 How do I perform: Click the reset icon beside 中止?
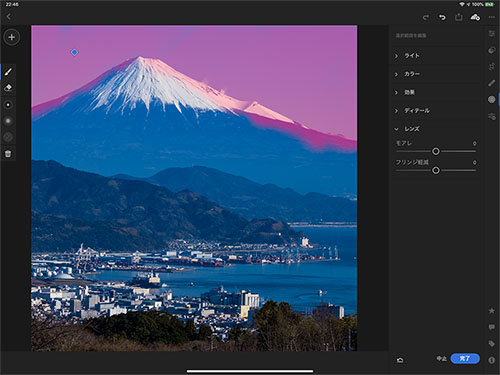(400, 360)
